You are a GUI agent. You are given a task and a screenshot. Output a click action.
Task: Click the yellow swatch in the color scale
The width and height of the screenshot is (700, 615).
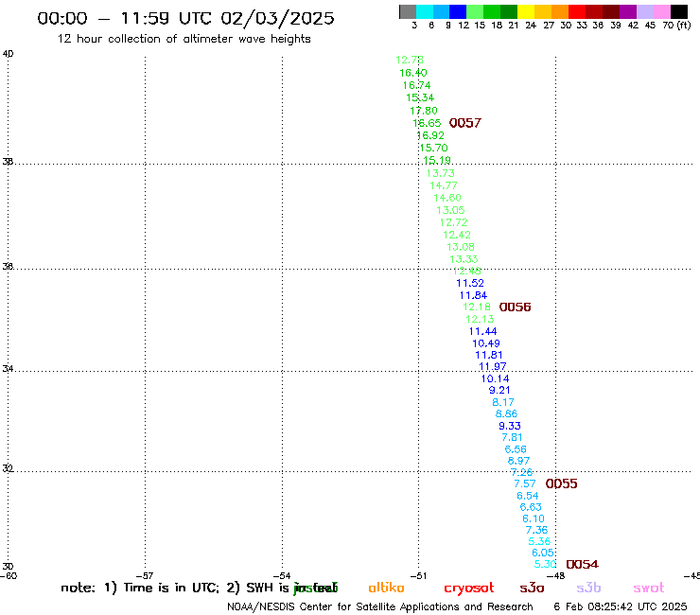[526, 11]
